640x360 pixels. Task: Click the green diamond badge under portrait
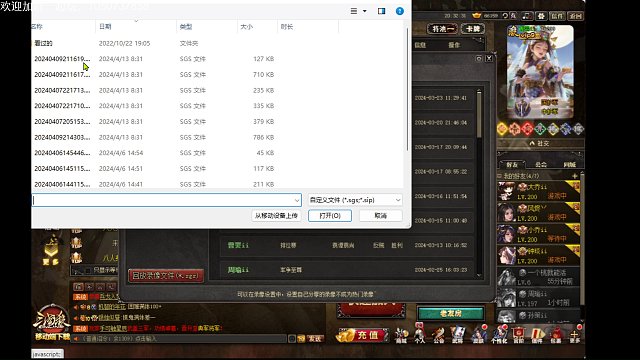pos(540,129)
